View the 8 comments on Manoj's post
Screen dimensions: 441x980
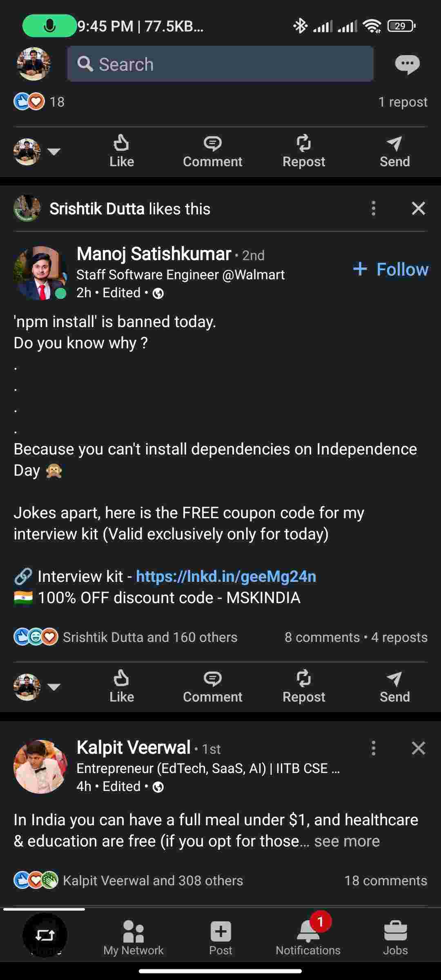point(322,637)
